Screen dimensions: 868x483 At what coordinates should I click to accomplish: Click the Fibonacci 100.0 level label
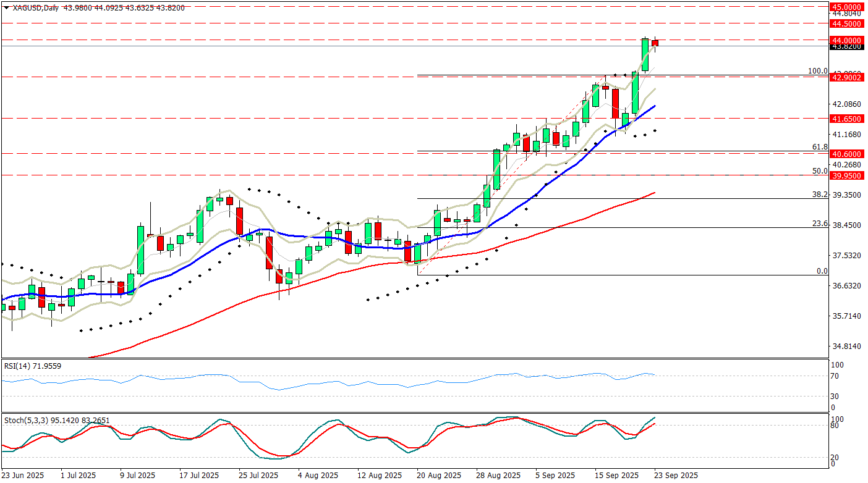point(818,71)
